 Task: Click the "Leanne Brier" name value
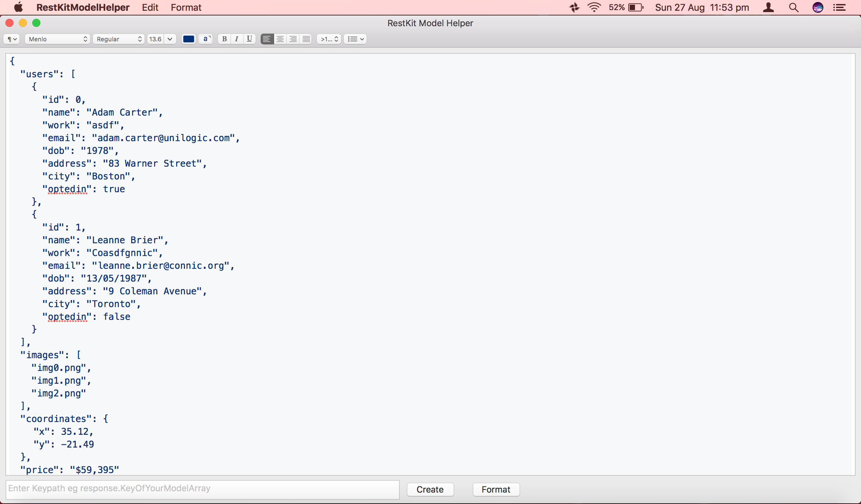coord(125,240)
